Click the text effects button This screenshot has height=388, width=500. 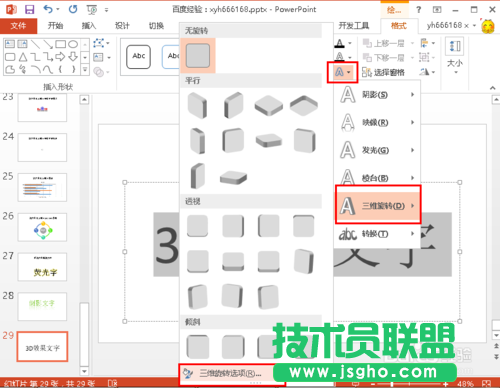(x=342, y=72)
